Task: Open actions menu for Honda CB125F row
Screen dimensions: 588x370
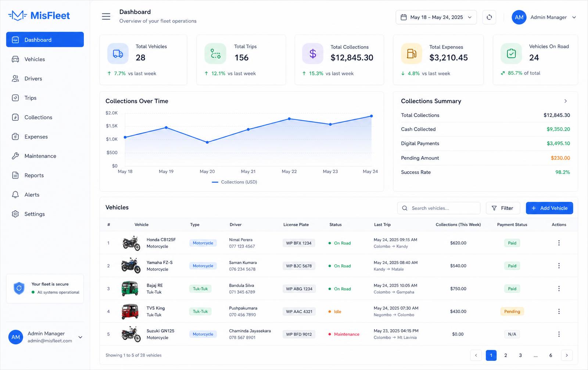Action: tap(559, 243)
